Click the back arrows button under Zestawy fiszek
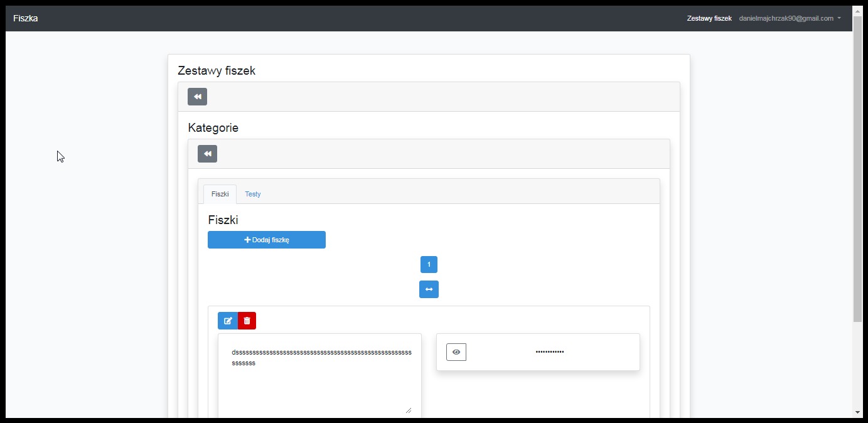Image resolution: width=868 pixels, height=423 pixels. (x=197, y=97)
